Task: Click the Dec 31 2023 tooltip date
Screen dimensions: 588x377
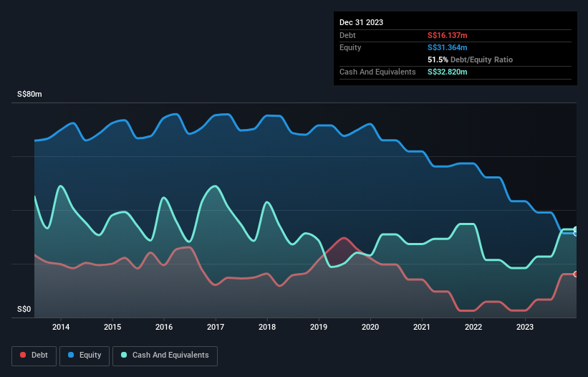Action: click(x=361, y=22)
